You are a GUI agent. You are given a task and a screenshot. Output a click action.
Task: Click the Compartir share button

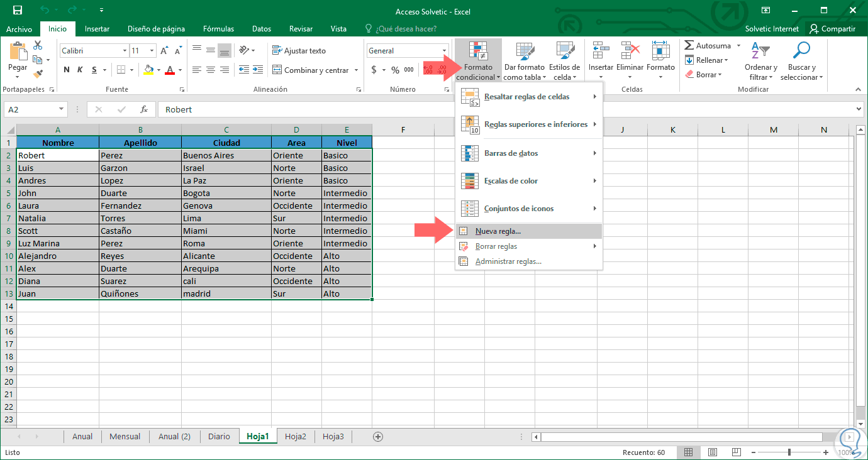(832, 29)
